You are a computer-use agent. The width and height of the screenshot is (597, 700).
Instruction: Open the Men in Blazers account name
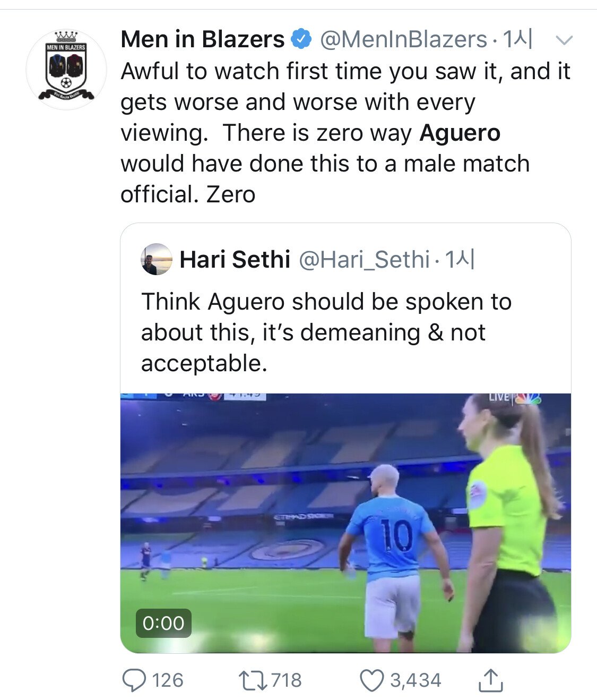pyautogui.click(x=203, y=39)
